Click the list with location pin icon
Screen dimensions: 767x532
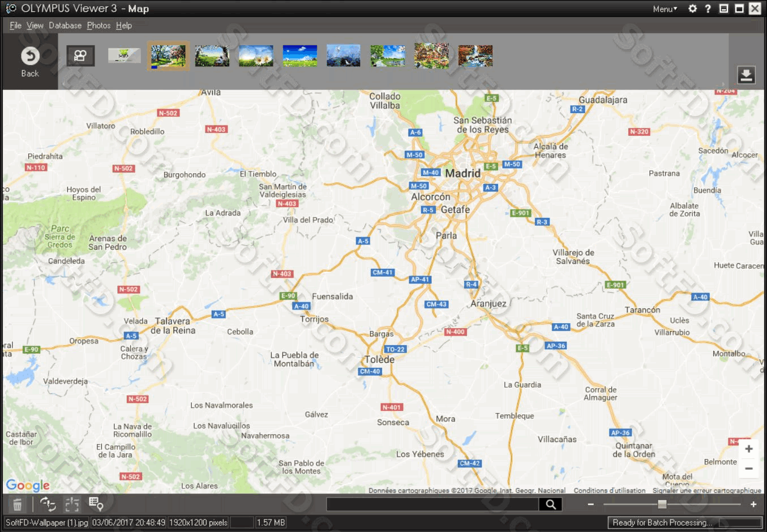(x=96, y=504)
